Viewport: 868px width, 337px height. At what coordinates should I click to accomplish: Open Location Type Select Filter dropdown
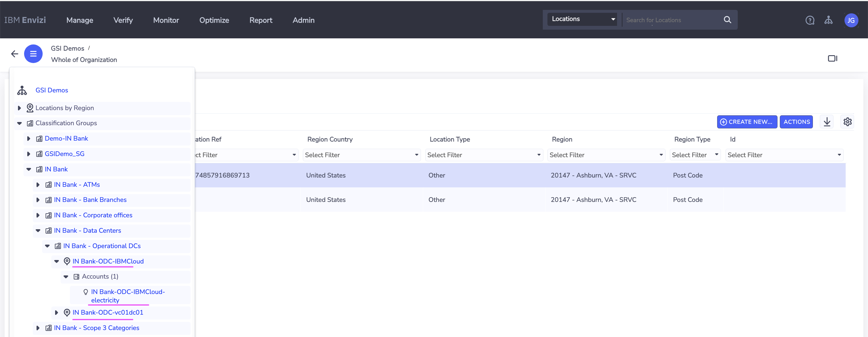484,155
